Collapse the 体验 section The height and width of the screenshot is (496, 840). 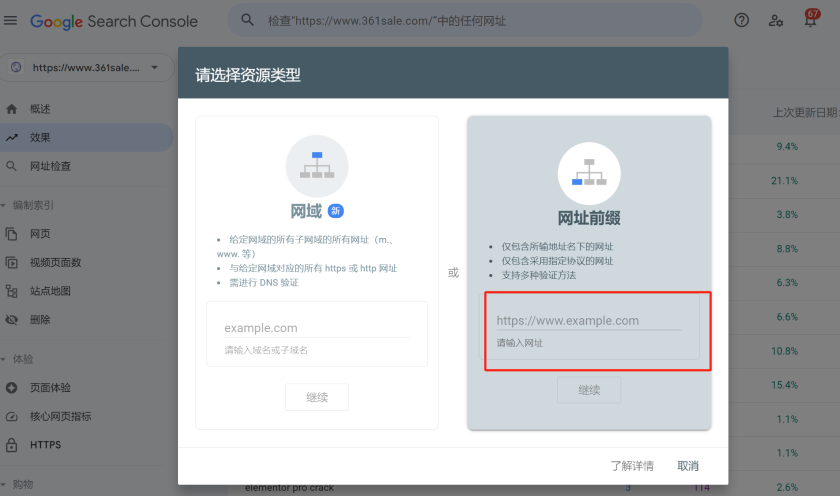[18, 359]
